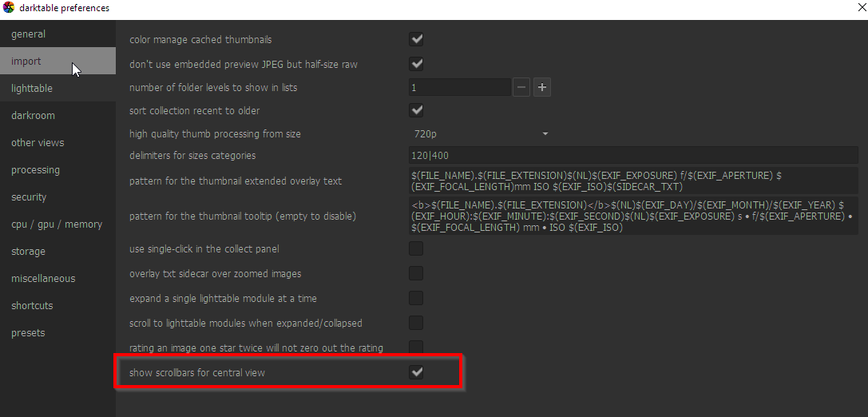
Task: Disable sort collection recent to older
Action: (416, 110)
